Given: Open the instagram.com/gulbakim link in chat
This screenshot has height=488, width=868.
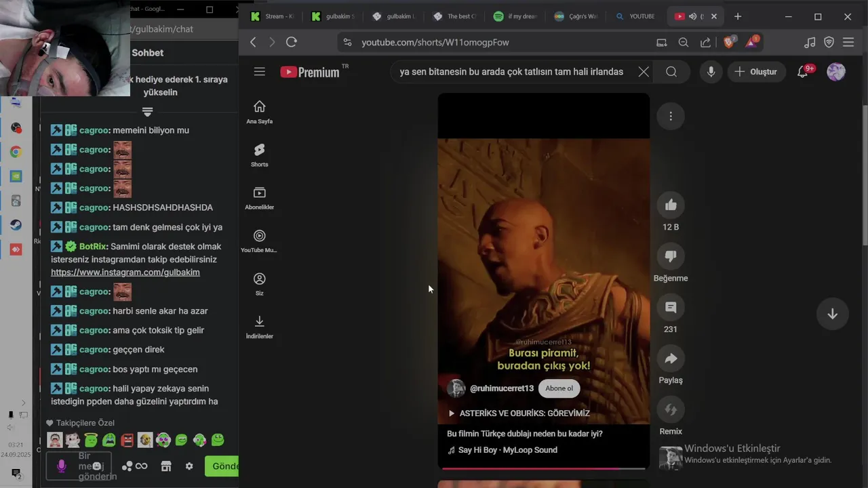Looking at the screenshot, I should (x=125, y=272).
